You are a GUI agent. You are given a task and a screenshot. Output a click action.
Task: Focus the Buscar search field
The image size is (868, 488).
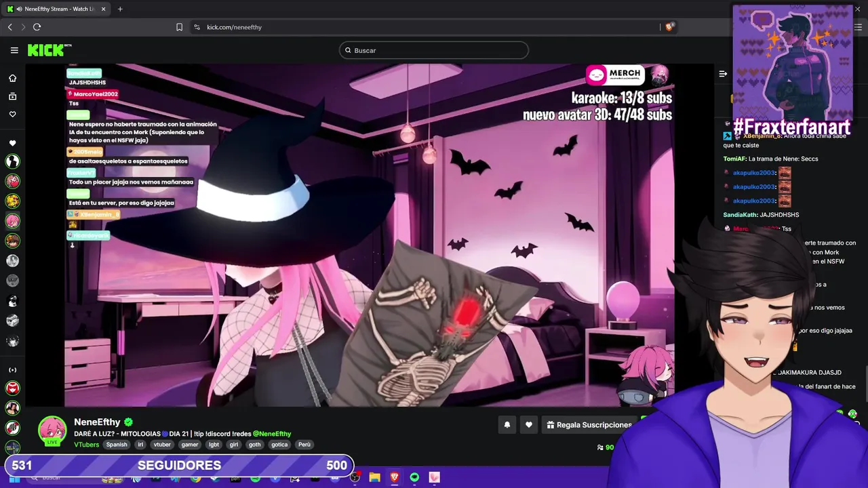pyautogui.click(x=434, y=50)
